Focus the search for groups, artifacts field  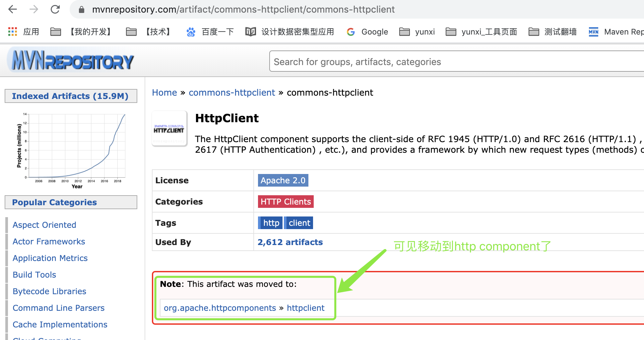tap(457, 61)
